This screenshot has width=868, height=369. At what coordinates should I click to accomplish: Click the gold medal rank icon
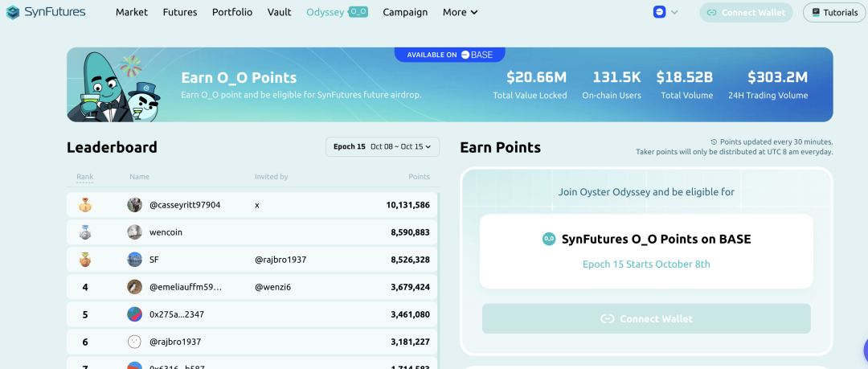pos(84,205)
